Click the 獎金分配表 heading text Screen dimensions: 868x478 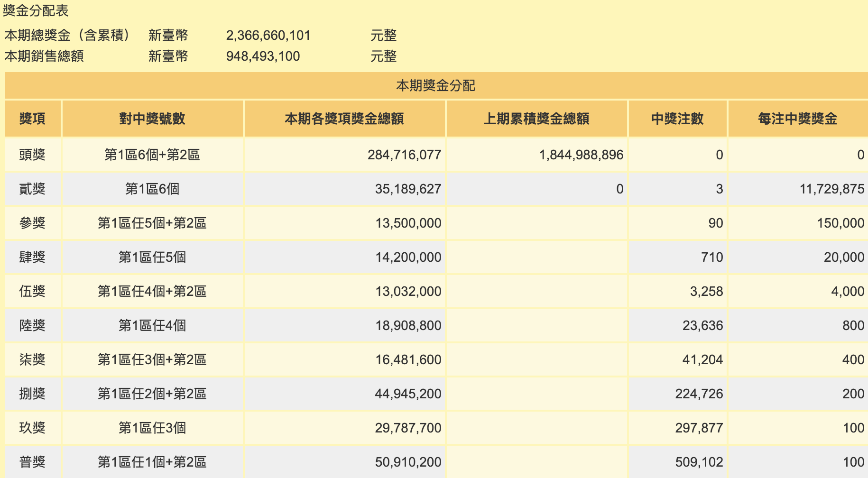click(x=36, y=10)
